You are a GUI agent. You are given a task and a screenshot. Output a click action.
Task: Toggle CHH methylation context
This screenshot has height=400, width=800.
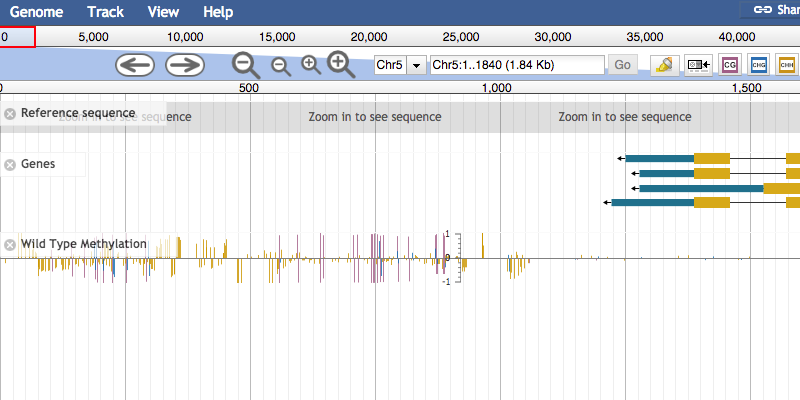coord(787,65)
